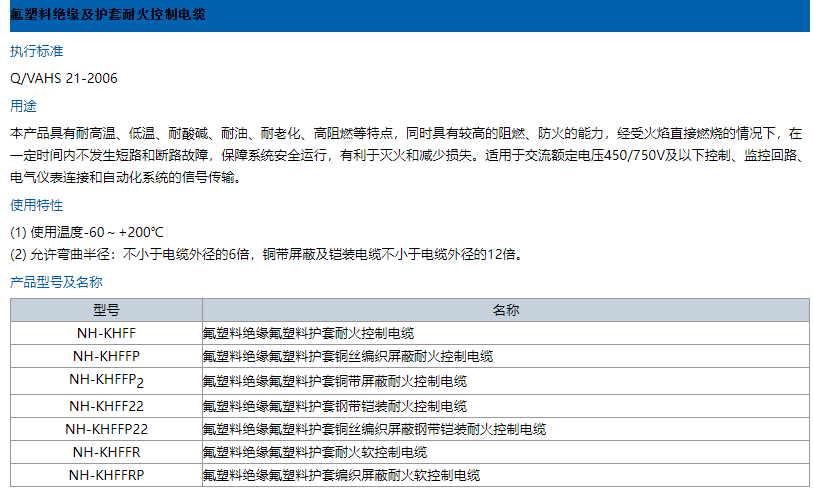The height and width of the screenshot is (498, 813).
Task: Select the NH-KHFFR model cell
Action: click(x=106, y=452)
